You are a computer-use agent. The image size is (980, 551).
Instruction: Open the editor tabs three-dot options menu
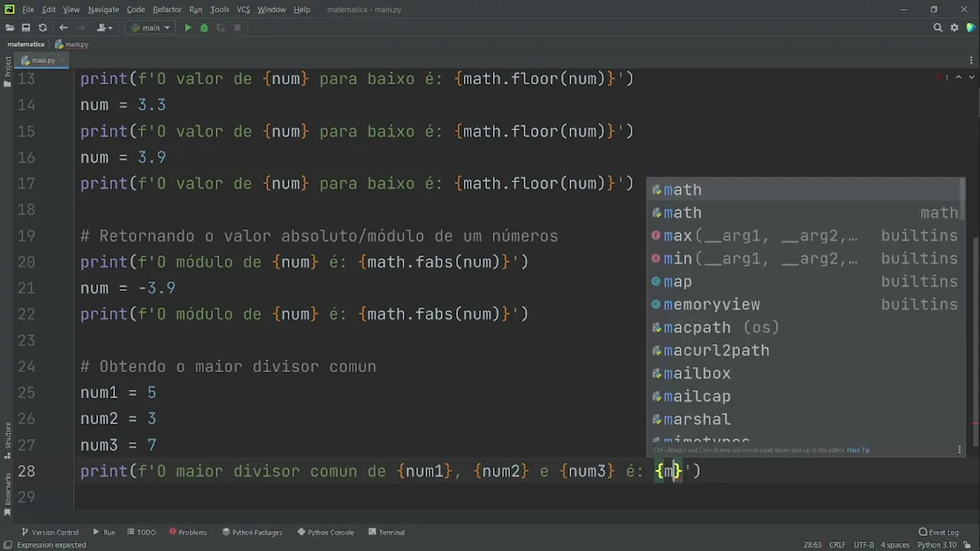[972, 60]
